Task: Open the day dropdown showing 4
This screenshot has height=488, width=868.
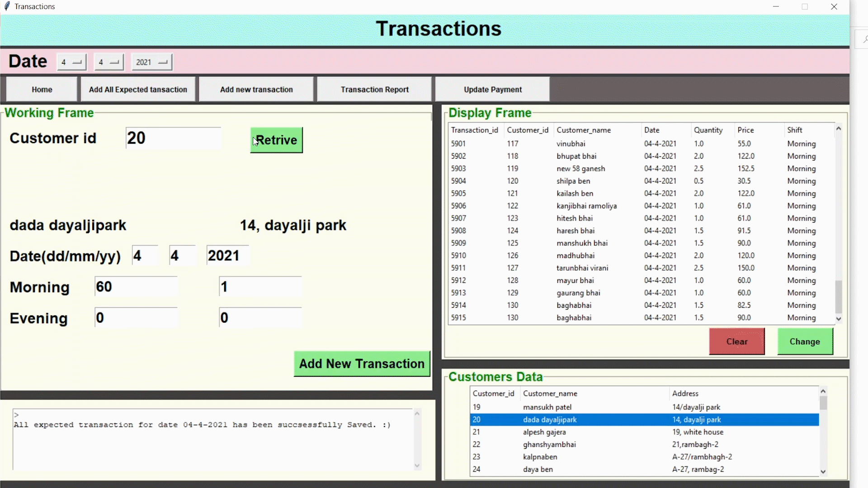Action: [x=71, y=62]
